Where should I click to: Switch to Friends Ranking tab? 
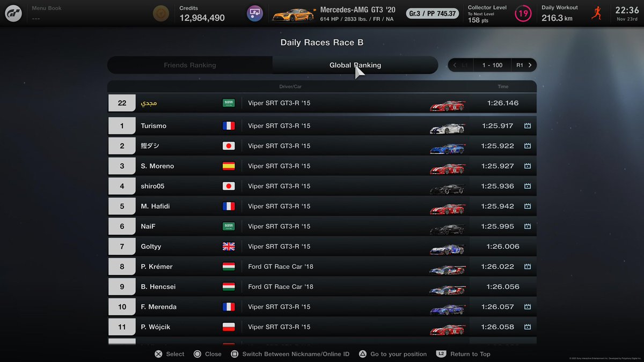pos(190,65)
